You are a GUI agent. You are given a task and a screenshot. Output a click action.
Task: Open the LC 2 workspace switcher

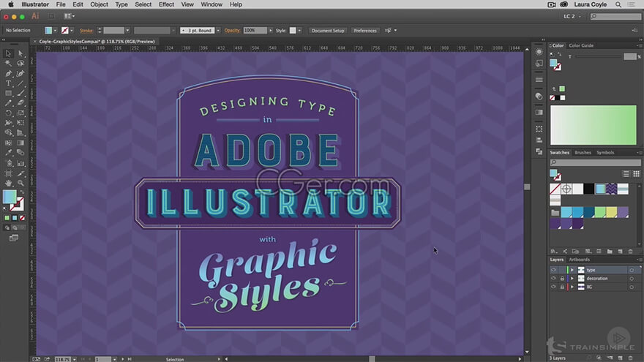click(x=572, y=16)
